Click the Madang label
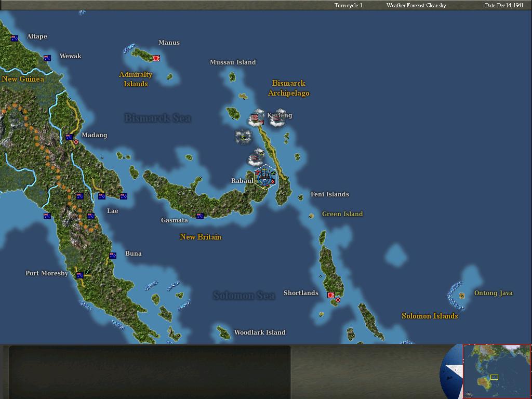Viewport: 532px width, 399px height. pyautogui.click(x=95, y=135)
